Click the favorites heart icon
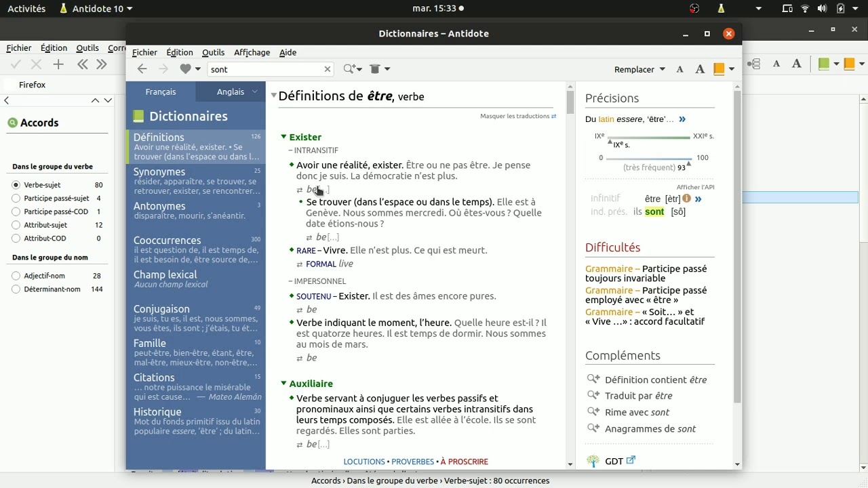The height and width of the screenshot is (488, 868). (185, 69)
